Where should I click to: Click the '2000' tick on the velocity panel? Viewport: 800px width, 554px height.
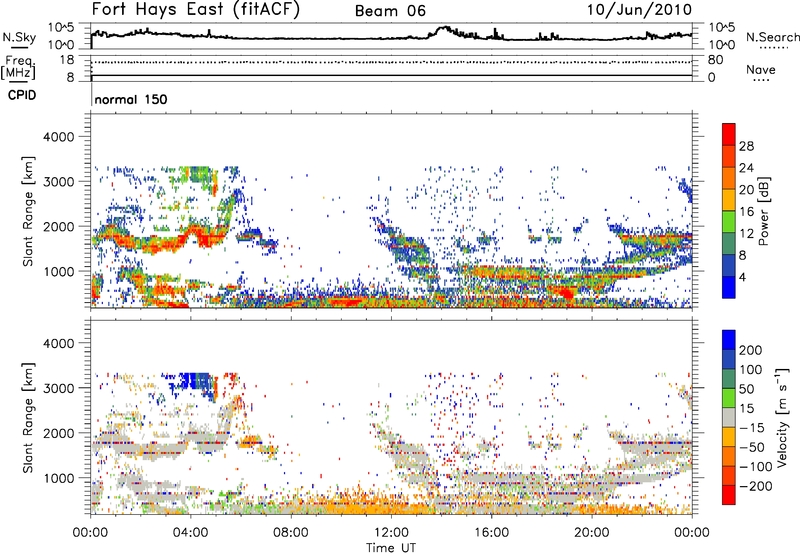click(58, 433)
